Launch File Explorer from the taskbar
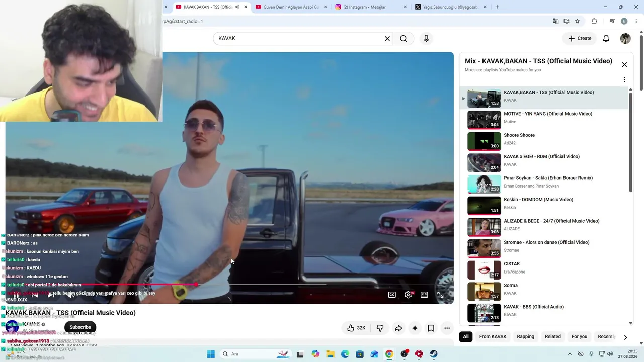Screen dimensions: 644x362 pos(331,354)
